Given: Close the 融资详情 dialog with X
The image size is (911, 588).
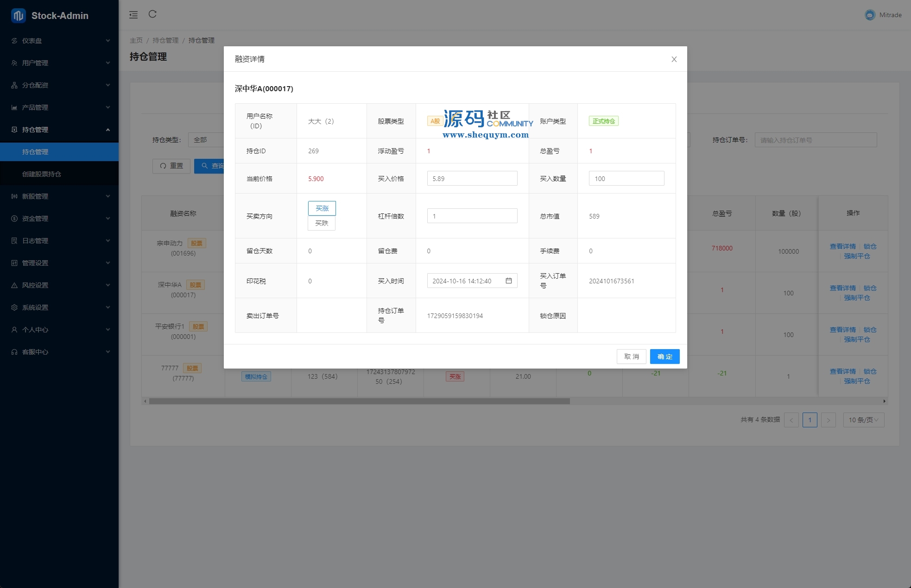Looking at the screenshot, I should pos(674,59).
